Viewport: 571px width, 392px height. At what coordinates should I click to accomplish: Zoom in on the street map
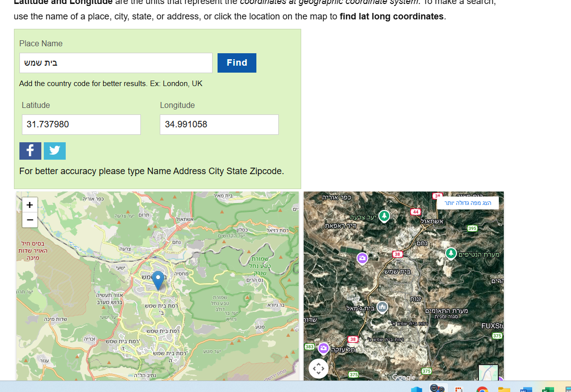30,204
